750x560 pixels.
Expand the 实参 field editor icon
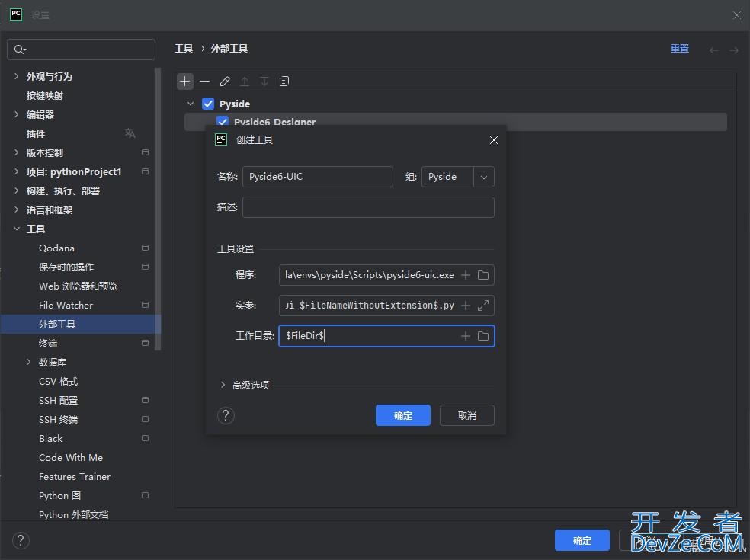(483, 306)
